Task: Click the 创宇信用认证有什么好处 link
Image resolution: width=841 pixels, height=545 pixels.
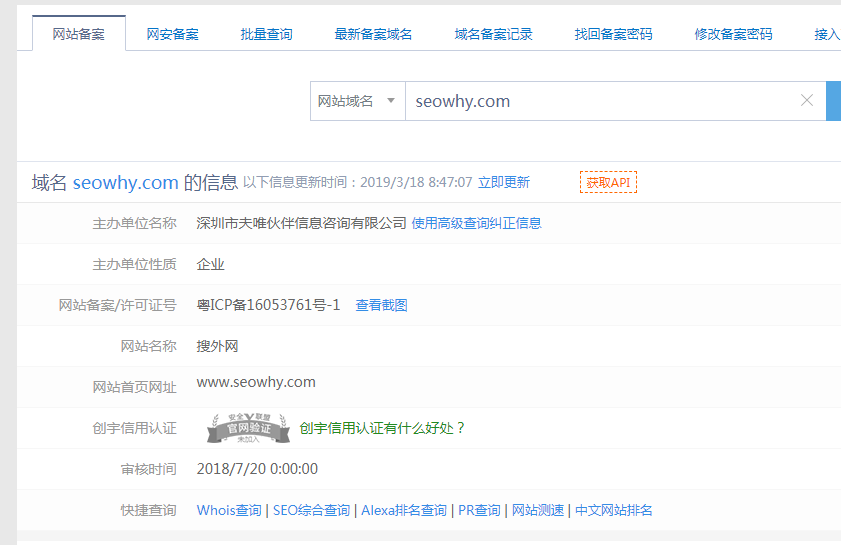Action: click(383, 428)
